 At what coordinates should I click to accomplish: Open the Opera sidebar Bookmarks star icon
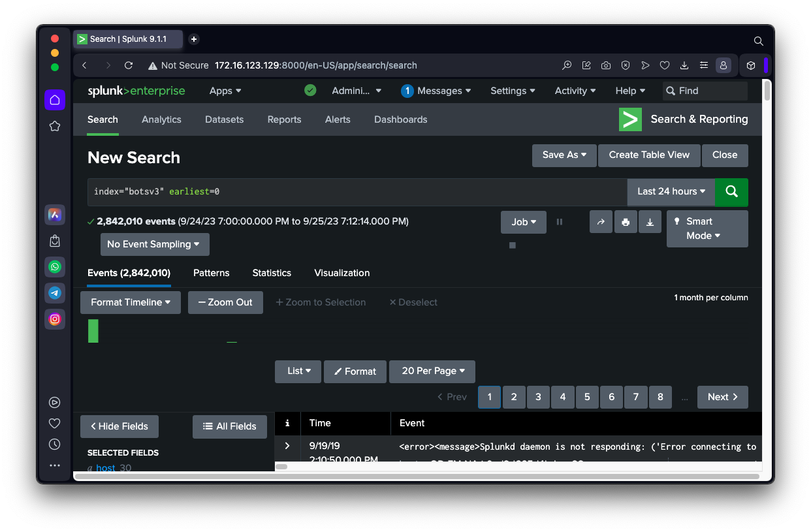click(55, 126)
